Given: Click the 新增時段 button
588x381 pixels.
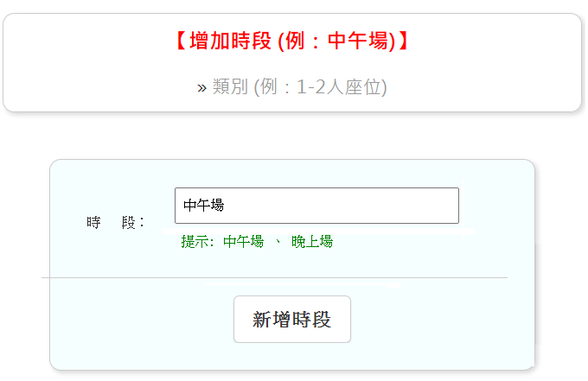Looking at the screenshot, I should pyautogui.click(x=291, y=319).
